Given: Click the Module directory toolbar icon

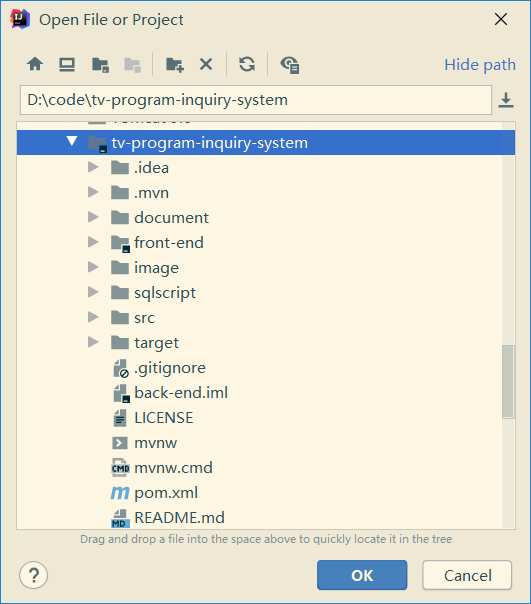Looking at the screenshot, I should (x=132, y=65).
